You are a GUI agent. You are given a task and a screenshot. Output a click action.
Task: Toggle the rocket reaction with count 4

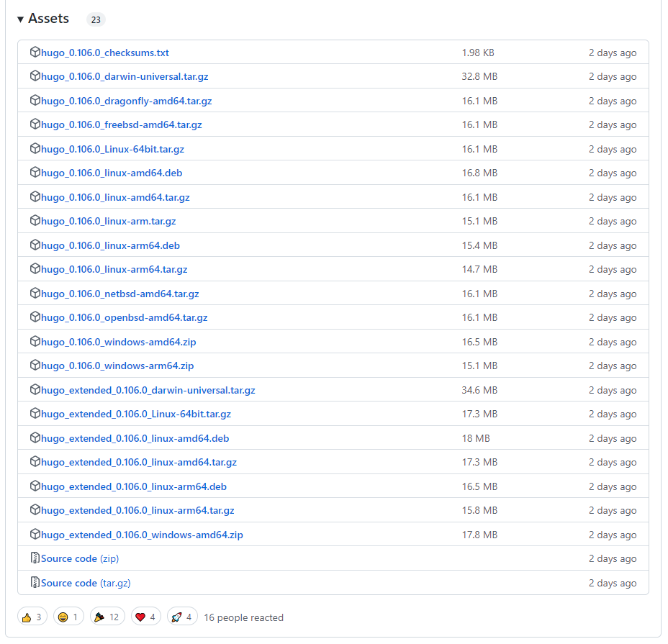182,617
